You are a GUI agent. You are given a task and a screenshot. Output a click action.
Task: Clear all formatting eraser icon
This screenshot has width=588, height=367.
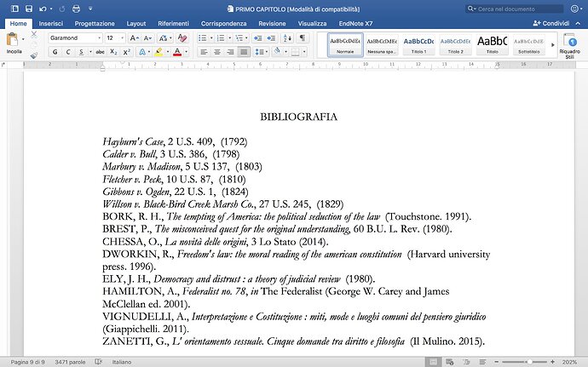pos(182,37)
